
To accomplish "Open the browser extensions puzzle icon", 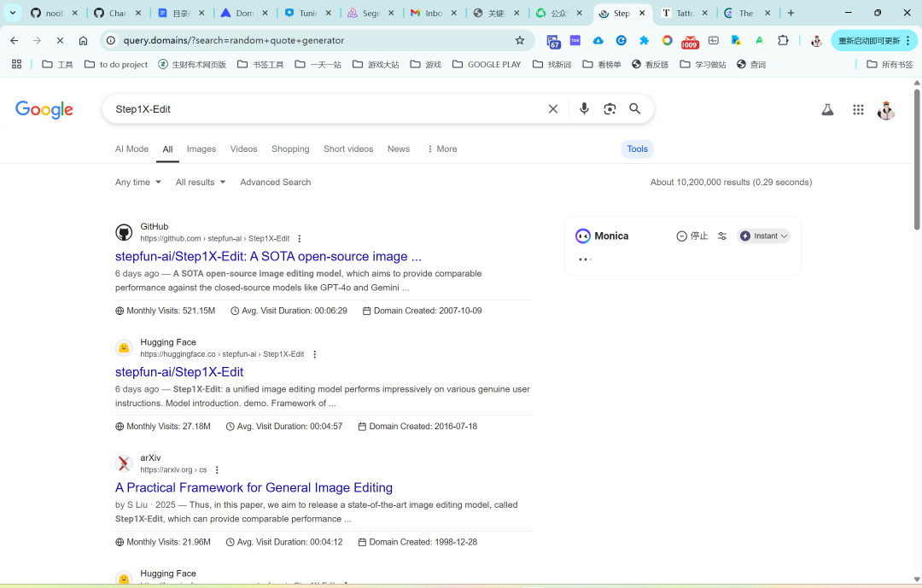I will 783,41.
